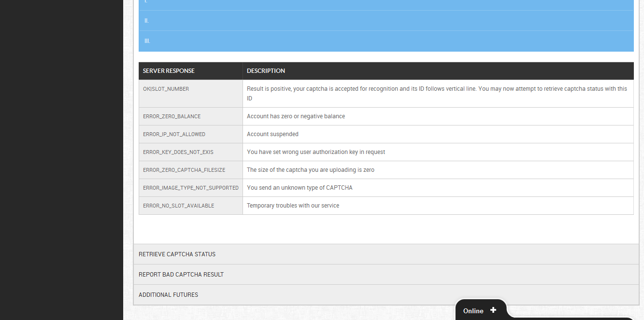Viewport: 644px width, 320px height.
Task: Click the 'Result is positive' description text
Action: pyautogui.click(x=437, y=94)
